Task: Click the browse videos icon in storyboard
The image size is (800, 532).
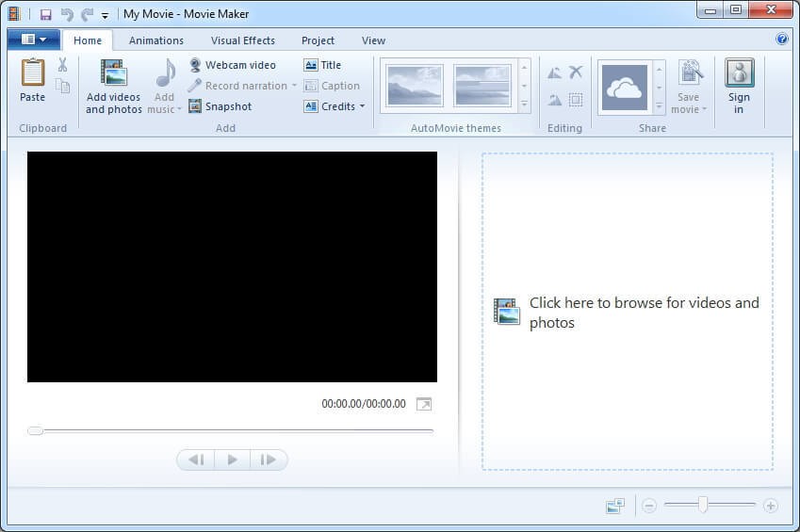Action: pyautogui.click(x=507, y=312)
